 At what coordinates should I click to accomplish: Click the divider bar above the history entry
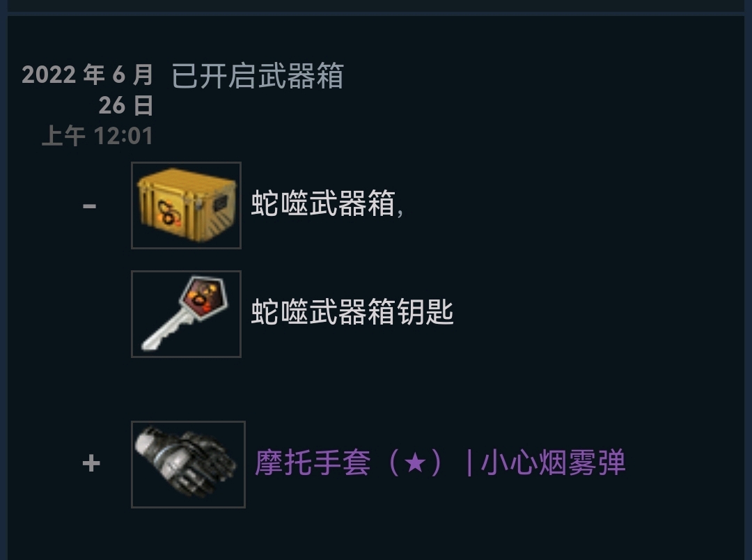pyautogui.click(x=376, y=14)
